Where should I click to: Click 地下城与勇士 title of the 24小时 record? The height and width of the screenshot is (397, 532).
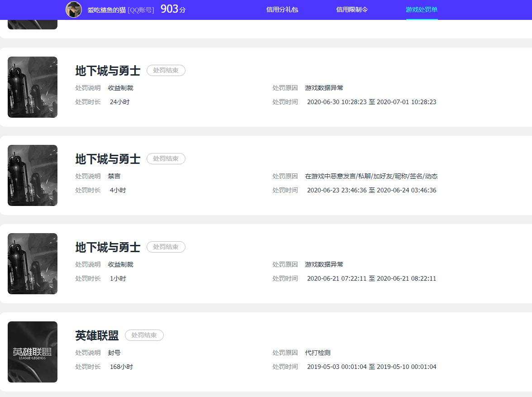(108, 71)
